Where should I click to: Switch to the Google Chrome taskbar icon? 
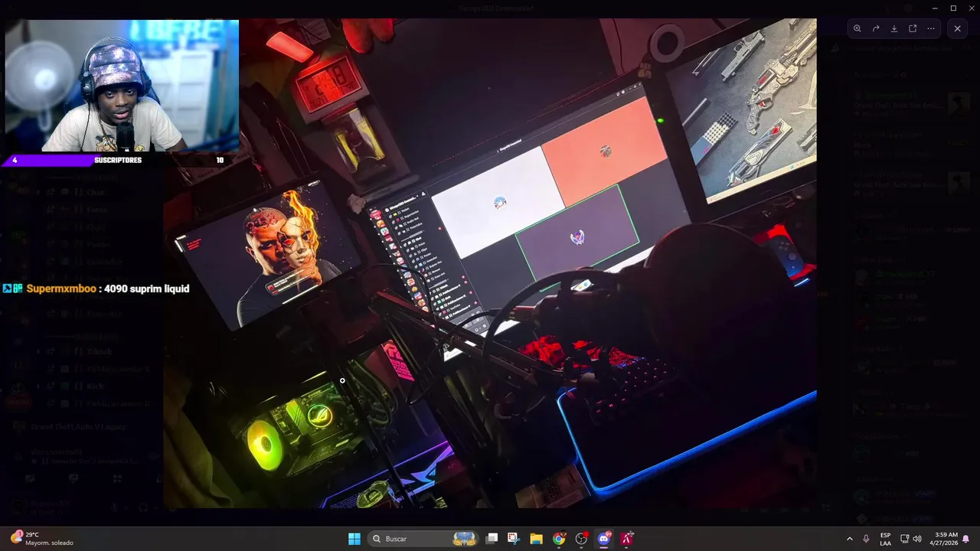[x=559, y=539]
